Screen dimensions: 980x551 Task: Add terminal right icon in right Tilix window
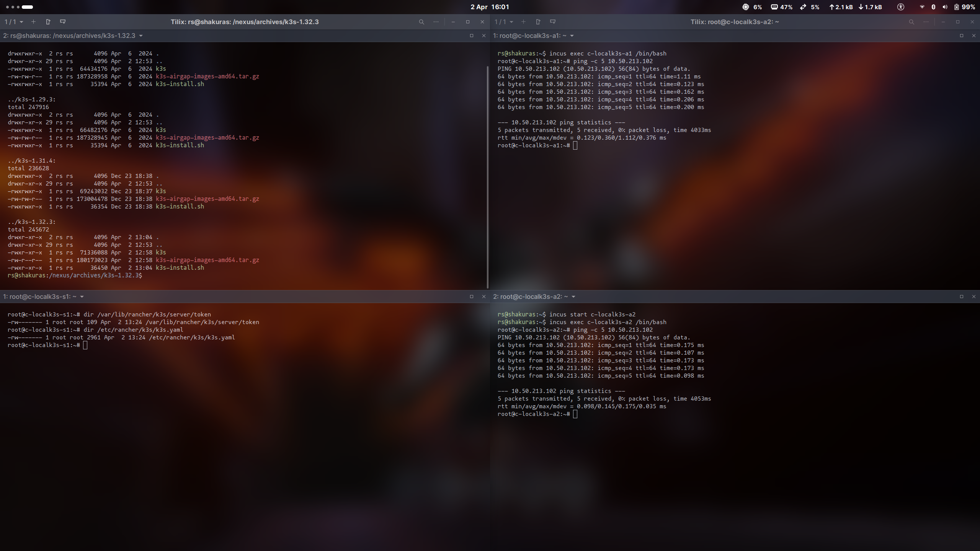(x=538, y=22)
